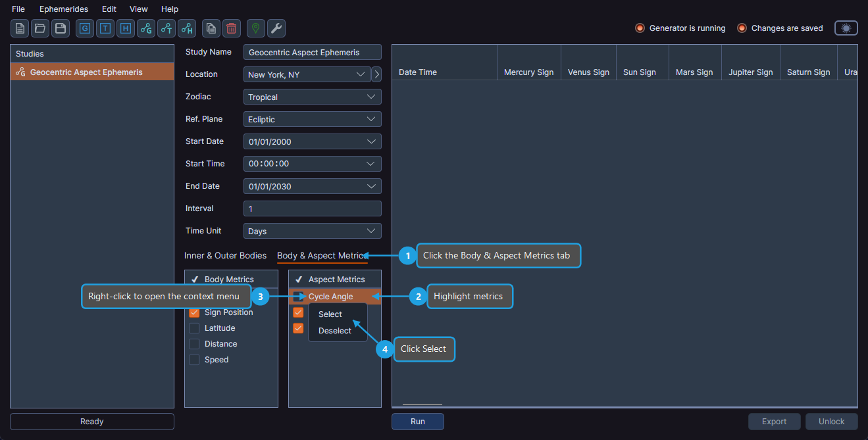Select the Heliocentric ephemeris H icon
The height and width of the screenshot is (440, 868).
(125, 28)
